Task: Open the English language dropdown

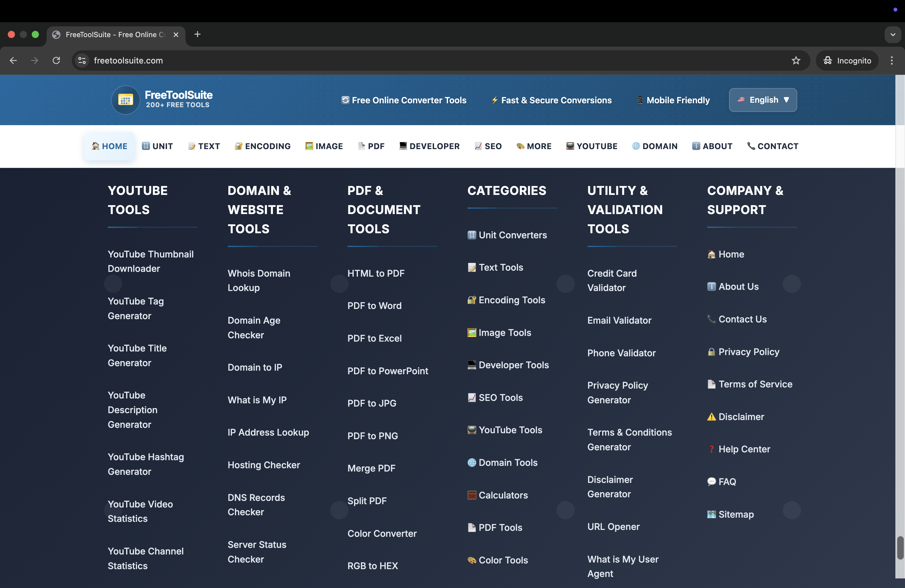Action: coord(763,100)
